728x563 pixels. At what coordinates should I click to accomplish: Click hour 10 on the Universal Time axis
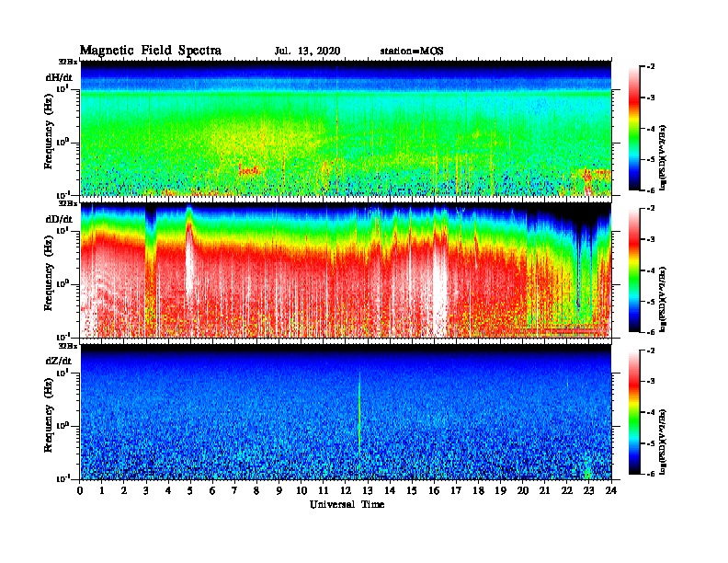coord(301,491)
